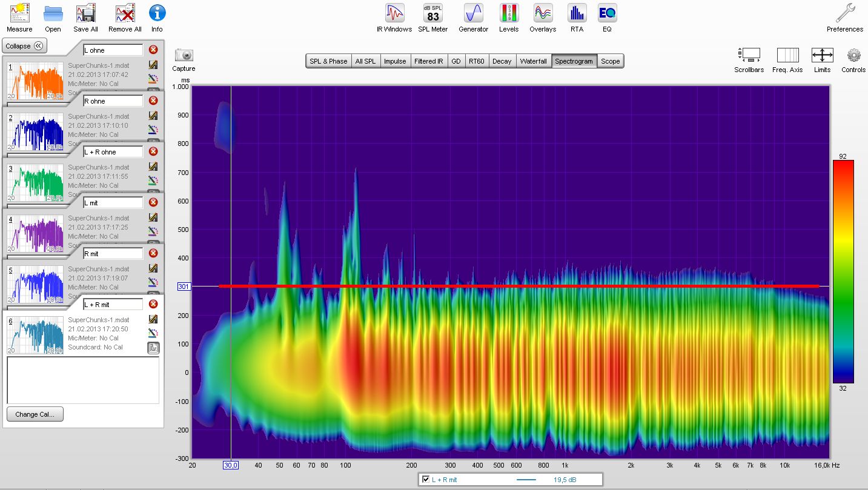Change trace colour of measurement 2
This screenshot has height=490, width=868.
153,129
